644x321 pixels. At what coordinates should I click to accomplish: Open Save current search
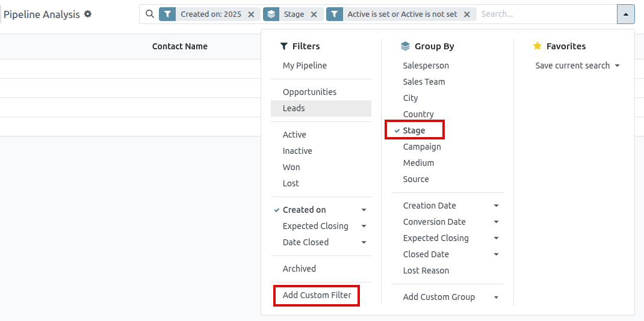coord(577,66)
